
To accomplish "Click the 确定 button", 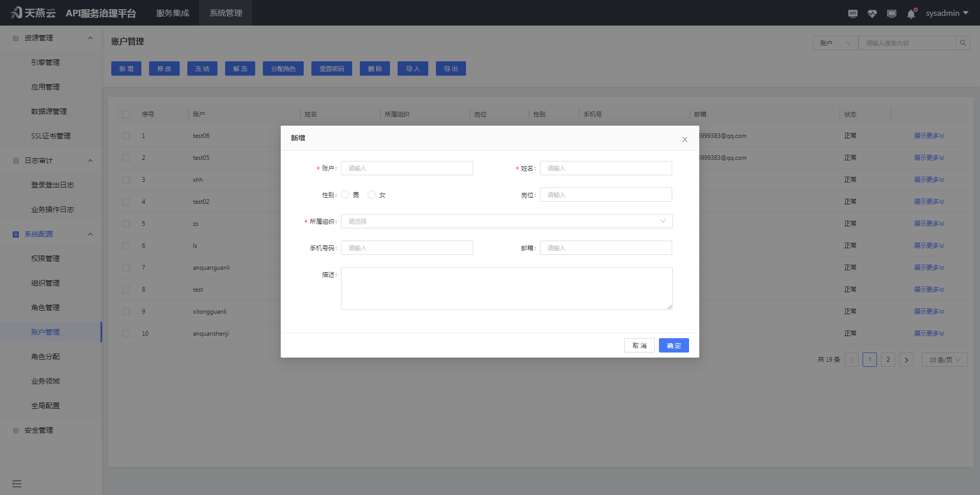I will click(x=673, y=345).
